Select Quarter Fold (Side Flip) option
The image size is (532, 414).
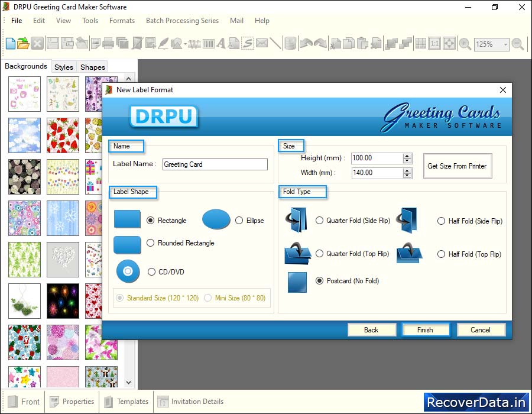(x=319, y=221)
